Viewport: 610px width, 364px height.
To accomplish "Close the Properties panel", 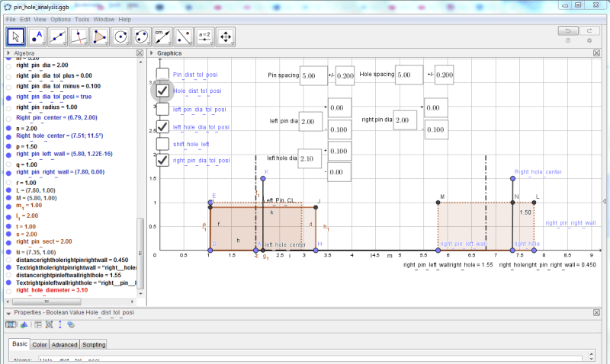I will click(x=596, y=312).
